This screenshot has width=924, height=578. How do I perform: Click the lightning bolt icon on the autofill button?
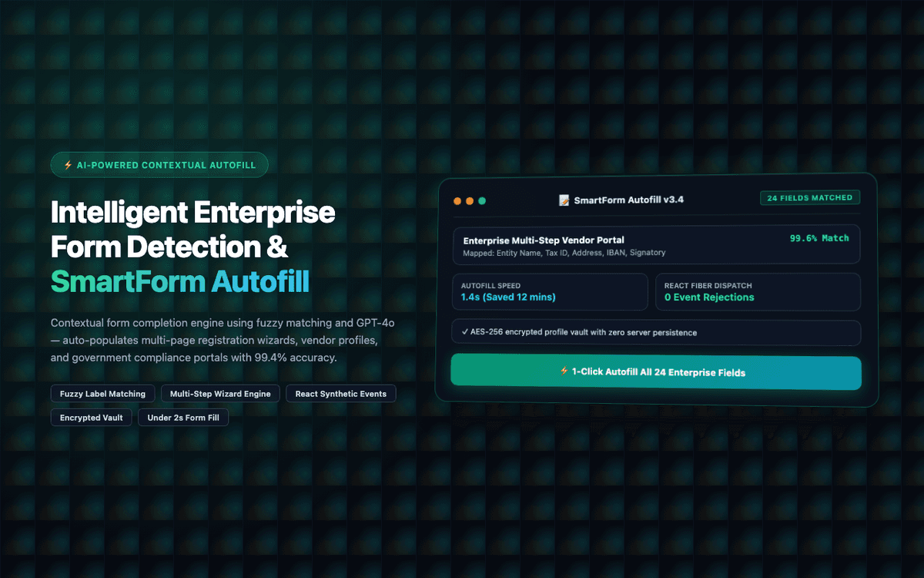[x=564, y=371]
